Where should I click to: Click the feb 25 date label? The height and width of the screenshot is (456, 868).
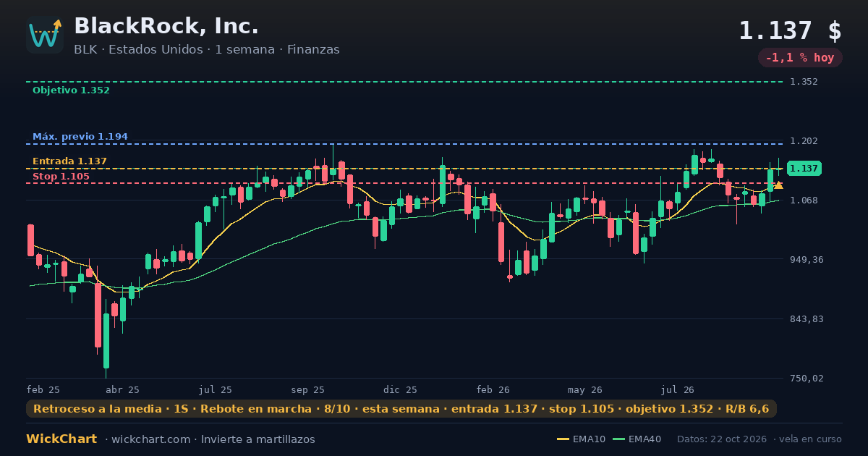[43, 389]
